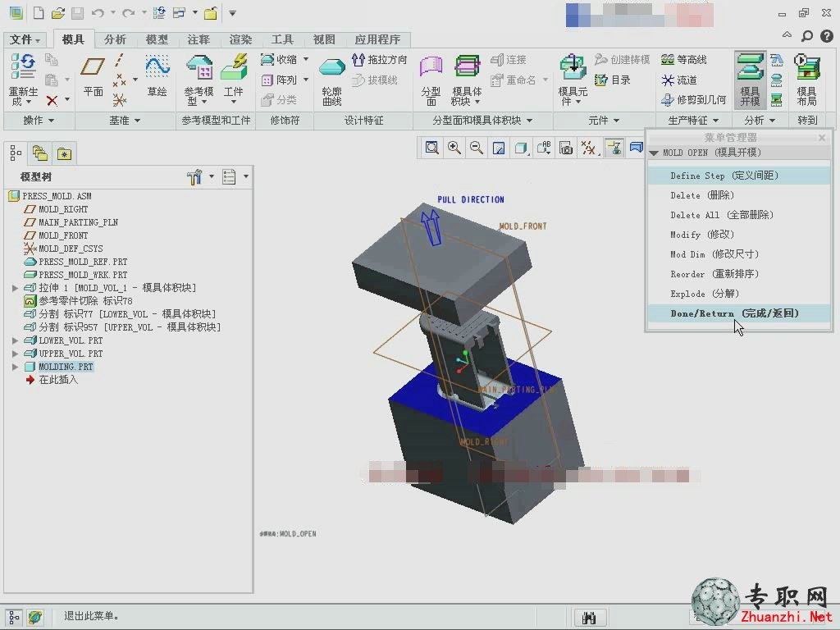840x630 pixels.
Task: Click the 拖拉方向 (Pull Direction) button
Action: [380, 59]
